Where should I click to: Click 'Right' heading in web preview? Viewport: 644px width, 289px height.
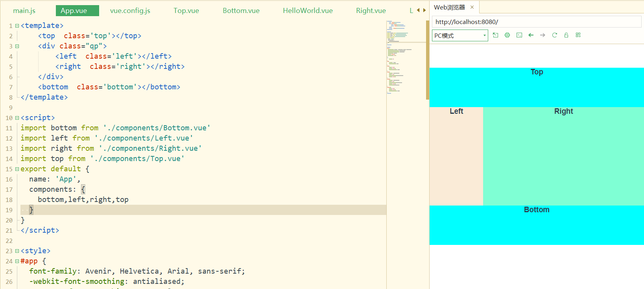(563, 111)
